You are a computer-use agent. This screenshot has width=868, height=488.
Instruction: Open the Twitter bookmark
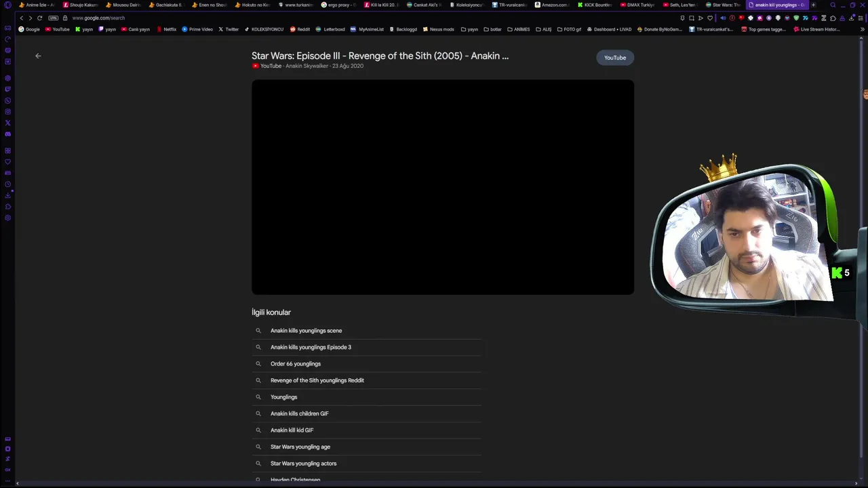pos(229,29)
